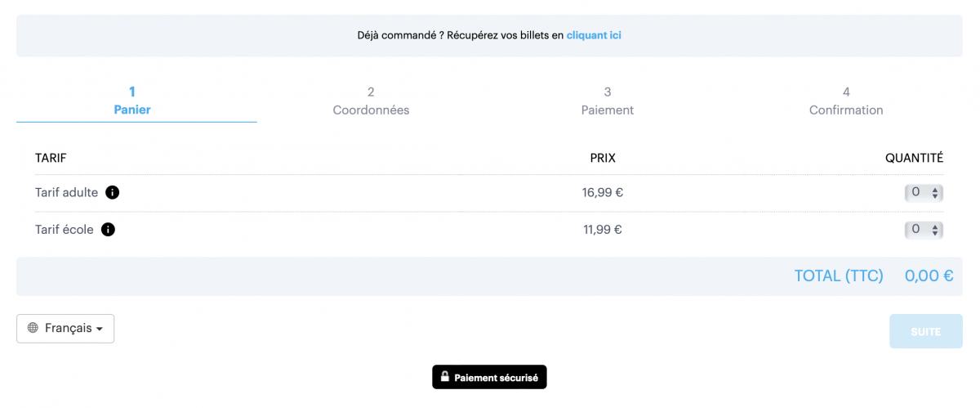Image resolution: width=980 pixels, height=408 pixels.
Task: Switch to the Paiement step tab
Action: click(x=608, y=101)
